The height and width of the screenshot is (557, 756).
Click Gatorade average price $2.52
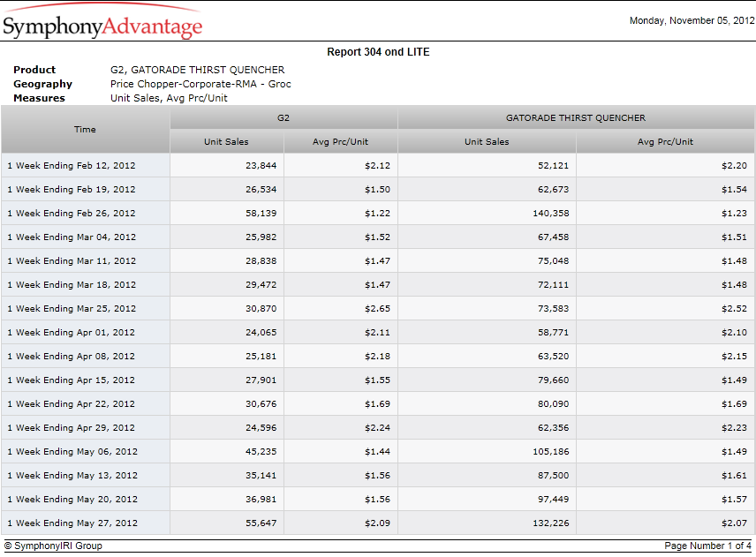tap(734, 309)
